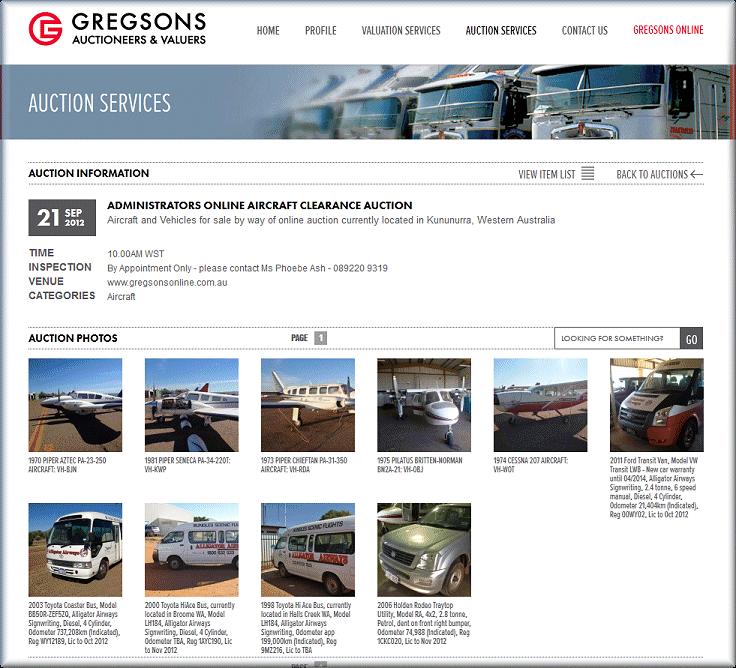Viewport: 736px width, 668px height.
Task: Open the 1981 Piper Seneca photo
Action: coord(192,405)
